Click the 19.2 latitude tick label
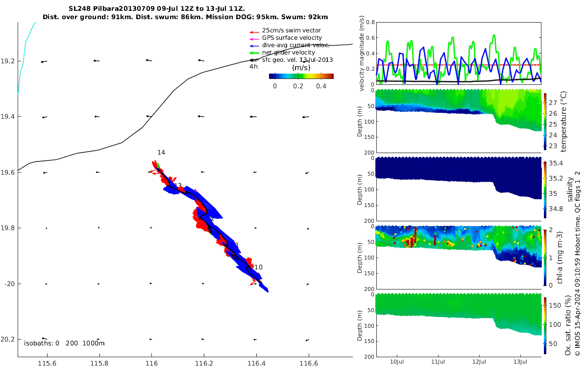This screenshot has height=368, width=588. pyautogui.click(x=7, y=61)
